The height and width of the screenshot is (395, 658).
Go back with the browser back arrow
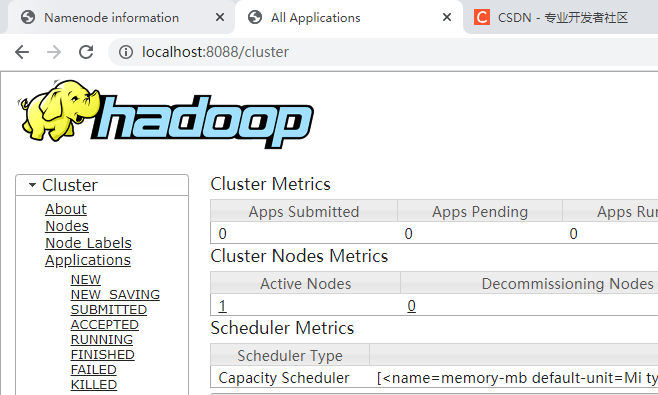[x=22, y=52]
